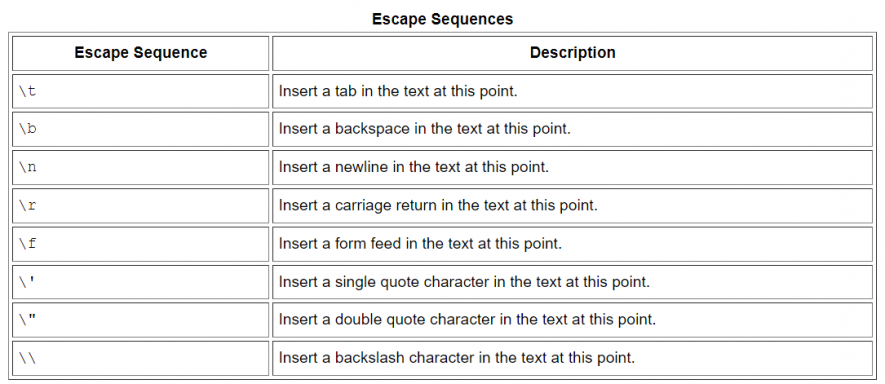
Task: Click the \\ backslash escape cell
Action: 141,358
